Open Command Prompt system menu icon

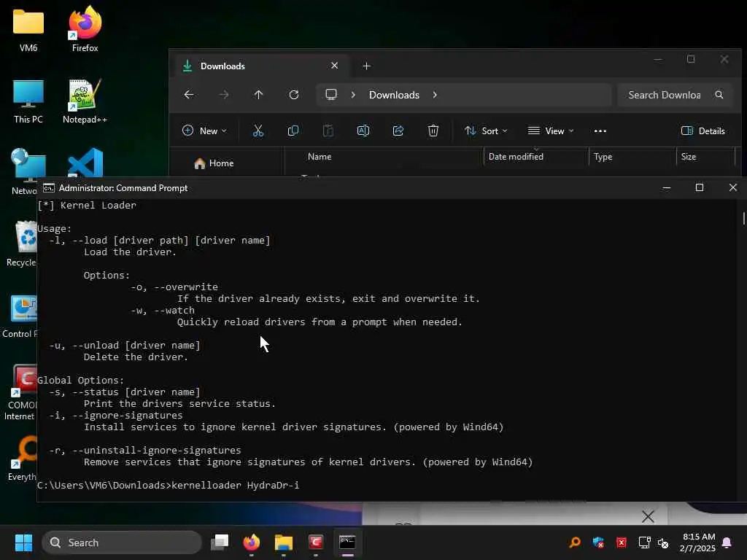click(49, 188)
